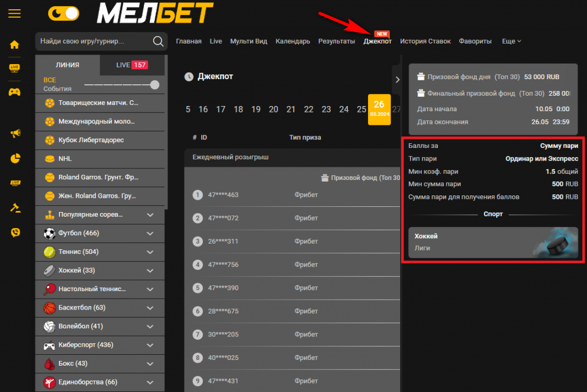Expand the Волейбол (41) chevron
Screen dimensions: 587x392
tap(150, 327)
